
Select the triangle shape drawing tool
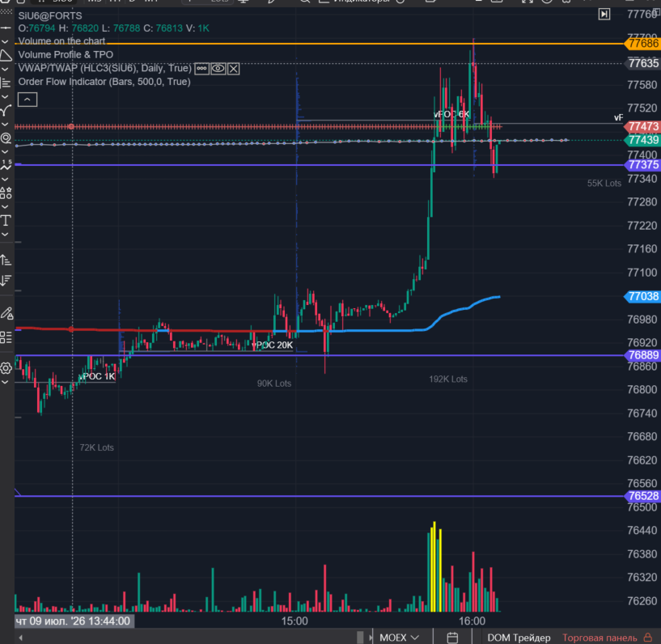6,55
